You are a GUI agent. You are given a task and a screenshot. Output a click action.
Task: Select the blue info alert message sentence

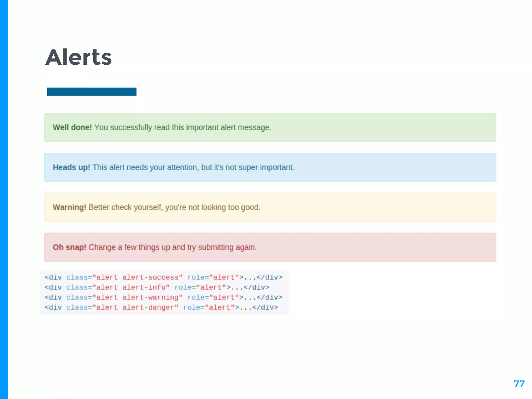point(193,168)
